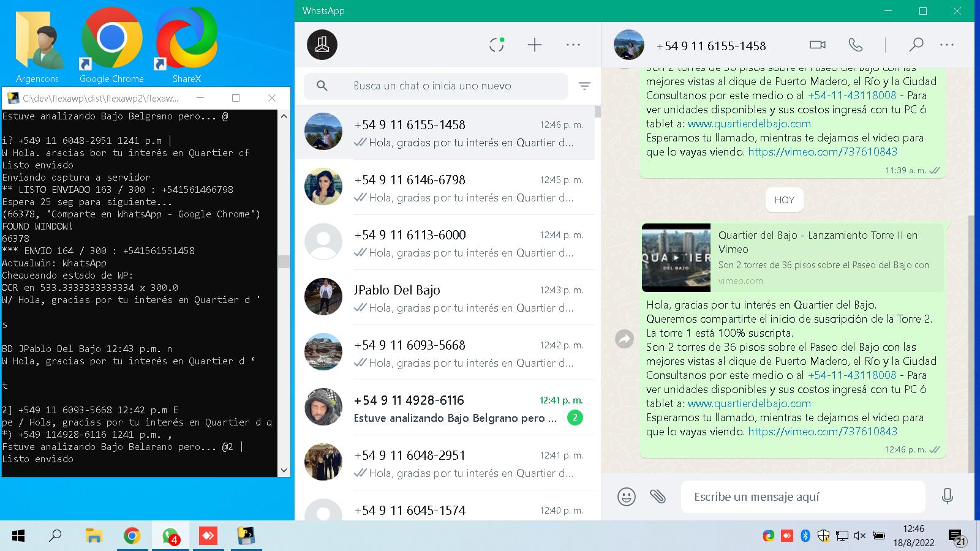Viewport: 980px width, 551px height.
Task: Open the WhatsApp status updates icon
Action: tap(497, 45)
